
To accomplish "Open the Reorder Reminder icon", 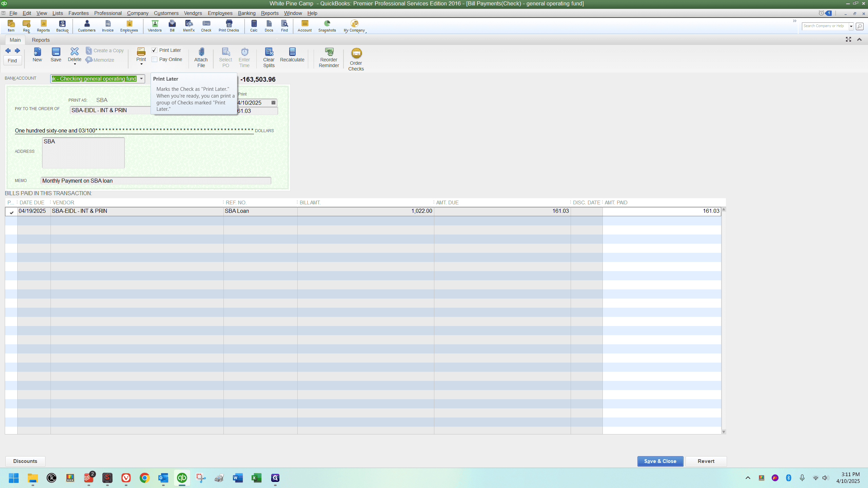I will click(329, 58).
